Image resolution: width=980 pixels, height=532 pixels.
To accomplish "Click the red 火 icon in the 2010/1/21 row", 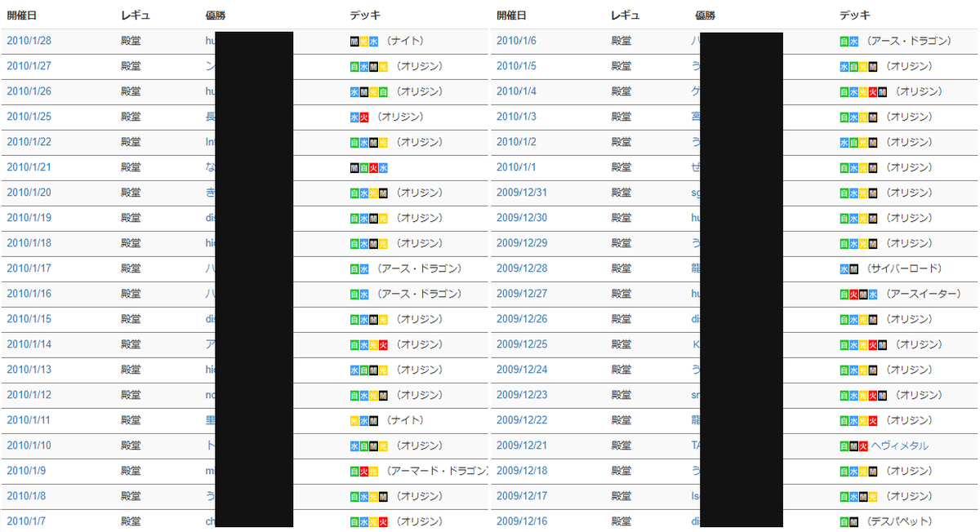I will [x=373, y=167].
